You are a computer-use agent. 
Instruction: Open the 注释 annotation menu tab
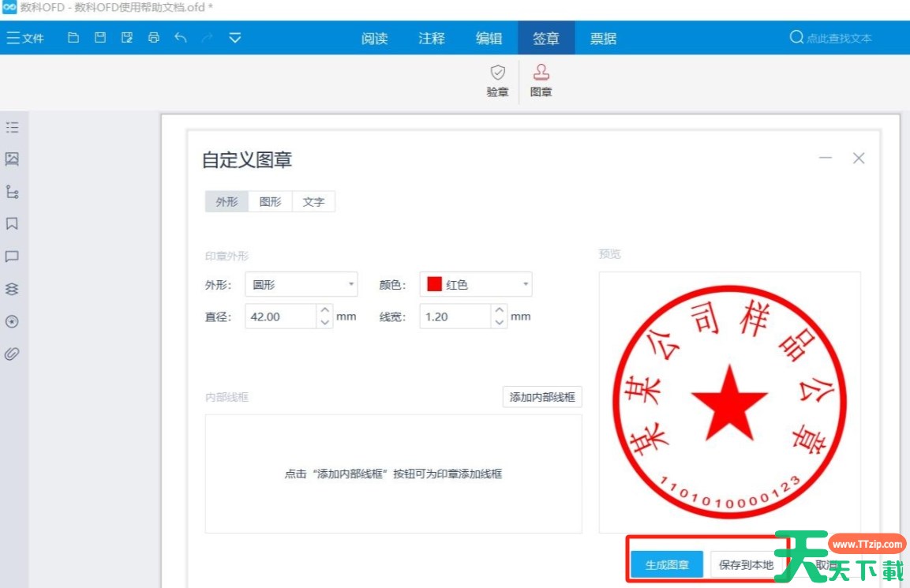[432, 38]
